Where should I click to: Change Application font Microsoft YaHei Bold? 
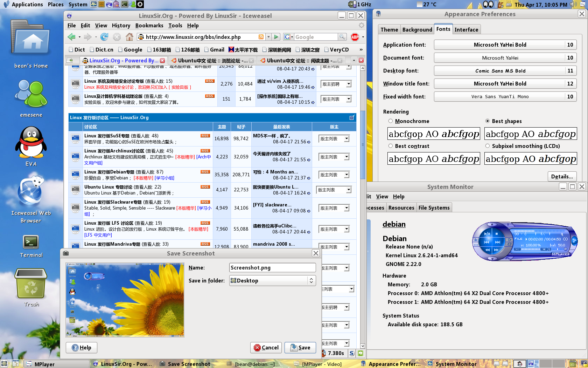[x=505, y=45]
